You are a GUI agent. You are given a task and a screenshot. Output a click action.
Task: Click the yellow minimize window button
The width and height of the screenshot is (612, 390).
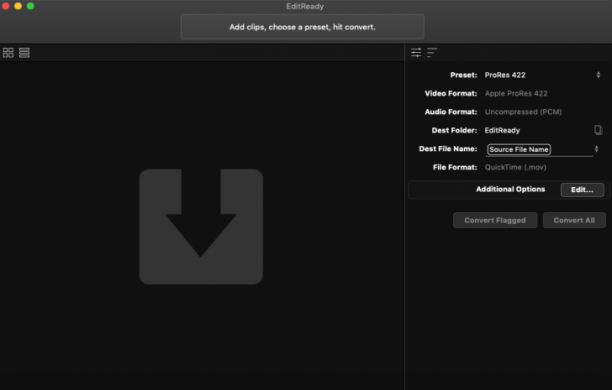click(18, 6)
